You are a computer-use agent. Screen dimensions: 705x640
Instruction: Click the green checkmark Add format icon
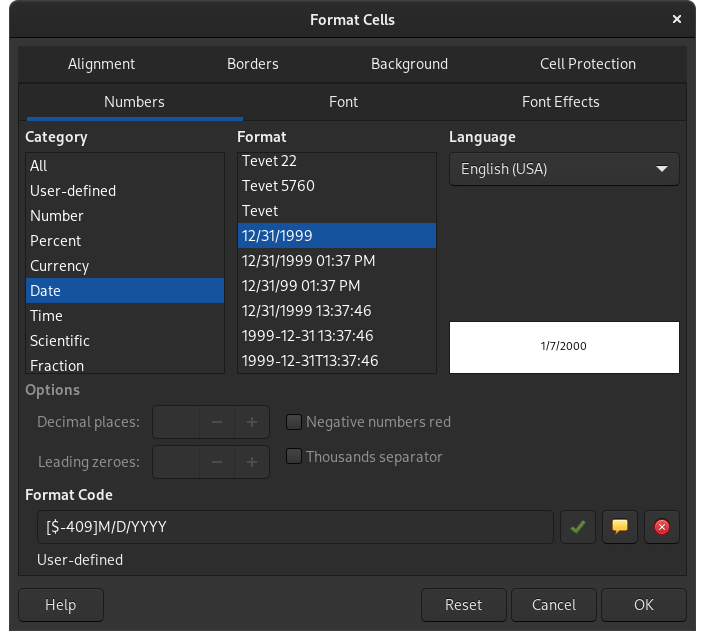click(578, 527)
